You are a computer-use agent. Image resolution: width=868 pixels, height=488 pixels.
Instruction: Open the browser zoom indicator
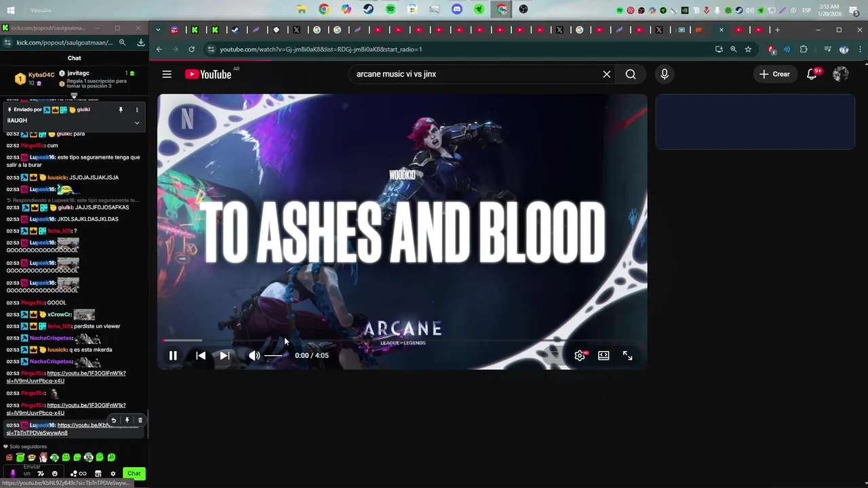[733, 49]
